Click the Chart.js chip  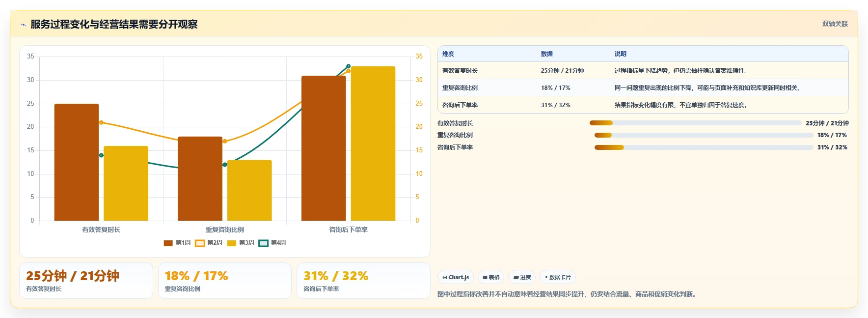[x=456, y=277]
